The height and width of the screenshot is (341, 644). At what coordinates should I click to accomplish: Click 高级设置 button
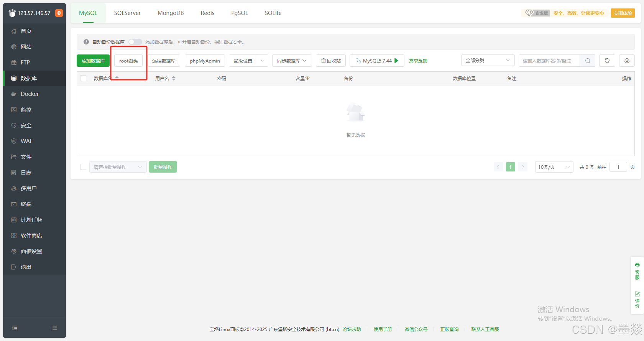pyautogui.click(x=243, y=61)
